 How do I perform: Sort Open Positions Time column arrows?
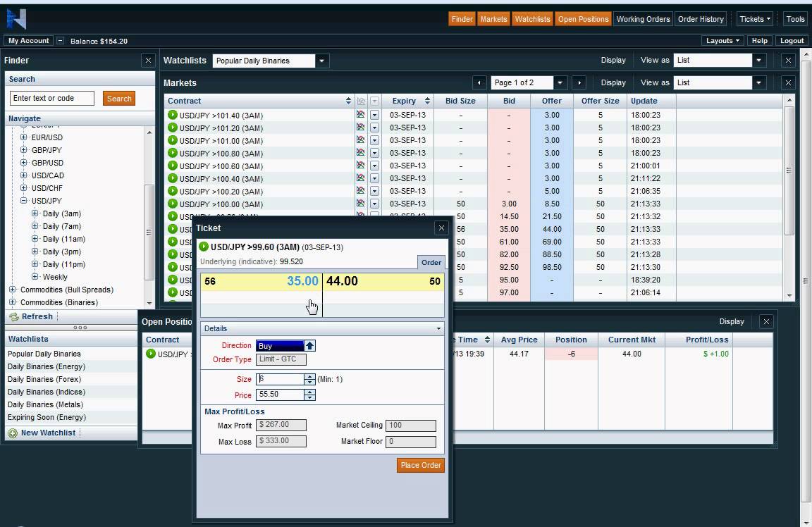click(x=487, y=340)
